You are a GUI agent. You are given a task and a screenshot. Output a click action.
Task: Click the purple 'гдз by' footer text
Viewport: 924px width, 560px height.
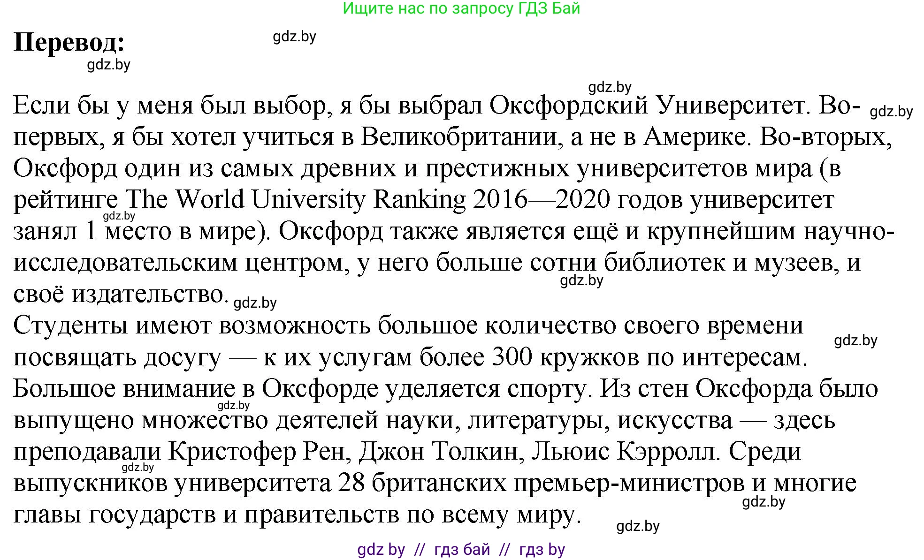coord(542,549)
